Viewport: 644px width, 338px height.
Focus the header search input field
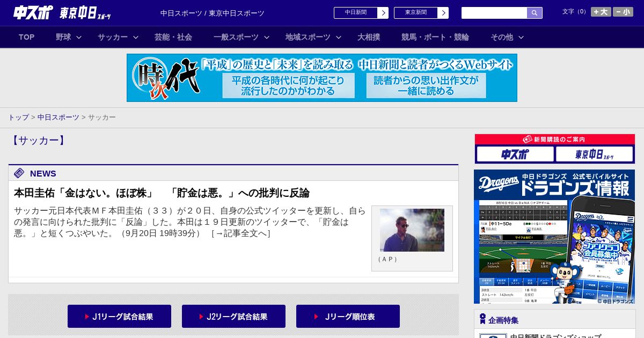click(x=494, y=13)
